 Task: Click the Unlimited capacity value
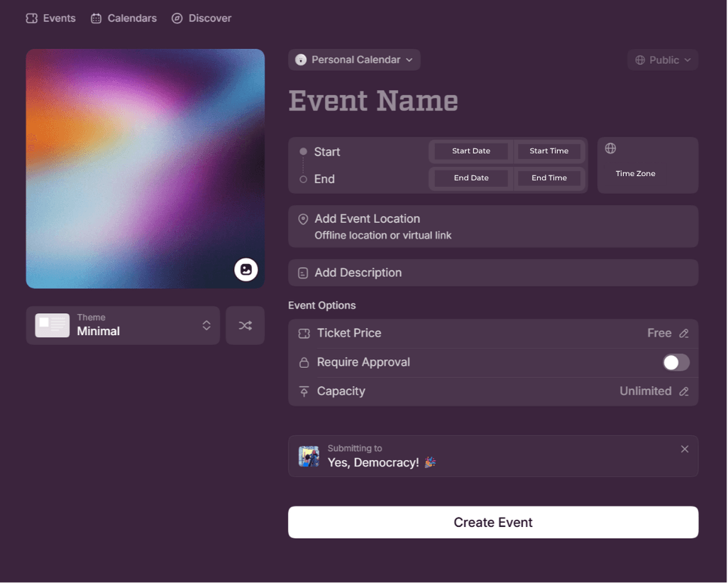[646, 391]
